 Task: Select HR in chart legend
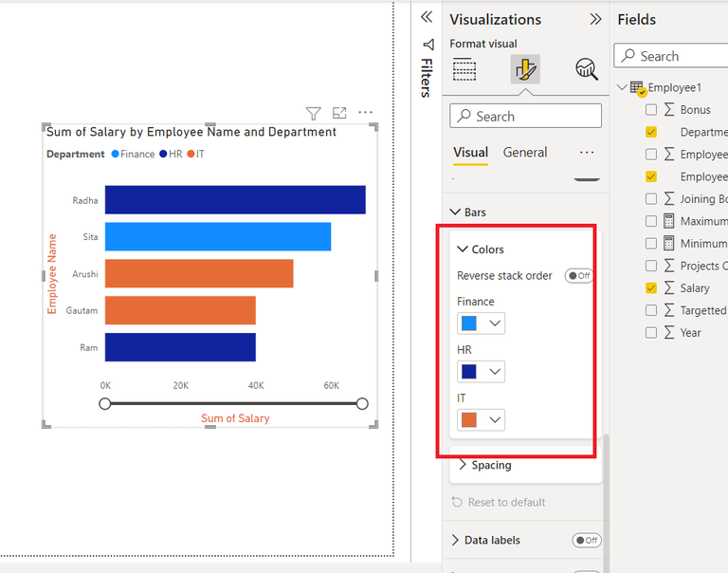[171, 155]
